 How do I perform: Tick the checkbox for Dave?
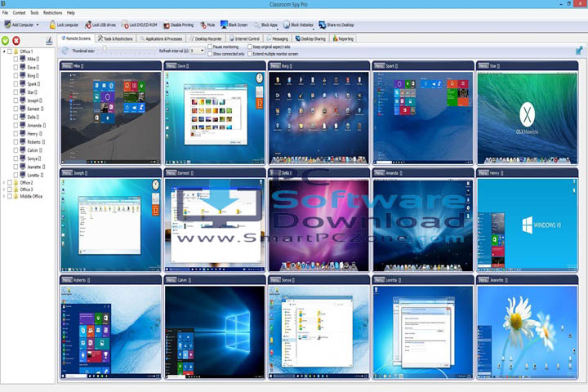point(16,68)
